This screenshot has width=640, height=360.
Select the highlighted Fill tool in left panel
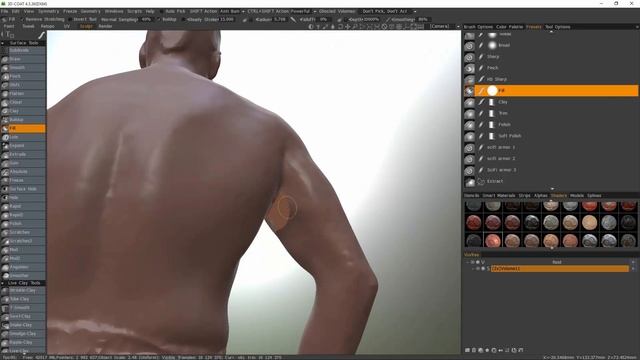coord(23,129)
